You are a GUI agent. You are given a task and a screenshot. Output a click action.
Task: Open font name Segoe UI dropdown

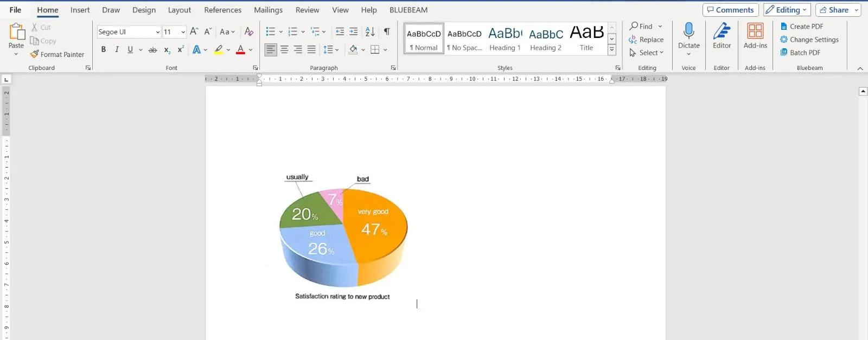tap(158, 32)
